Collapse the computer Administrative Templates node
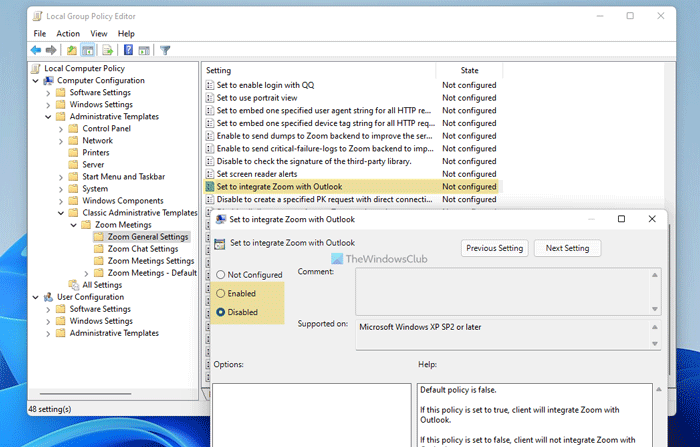700x447 pixels. click(48, 117)
